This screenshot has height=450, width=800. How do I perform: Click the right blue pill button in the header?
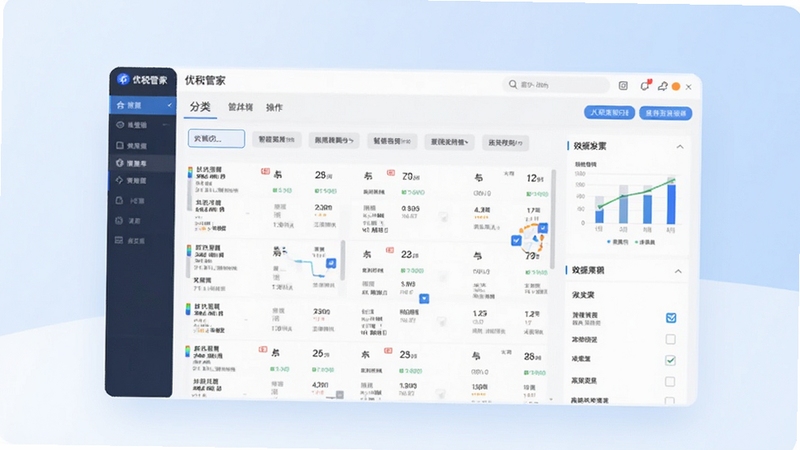(665, 113)
